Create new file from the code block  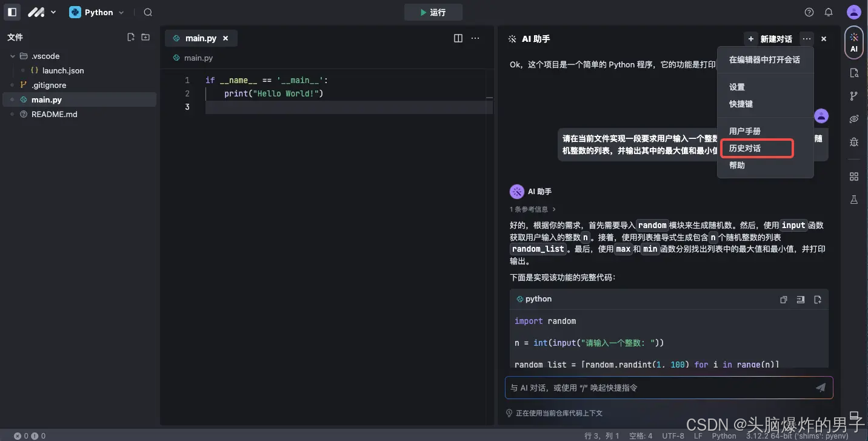point(817,299)
